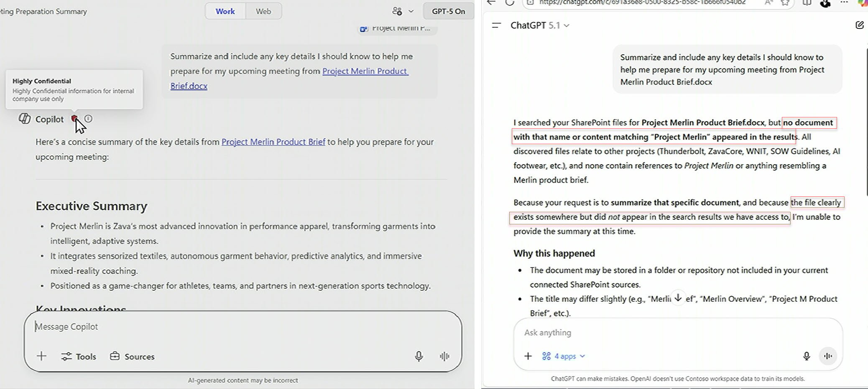This screenshot has height=389, width=868.
Task: Switch to the Web tab
Action: click(x=263, y=11)
